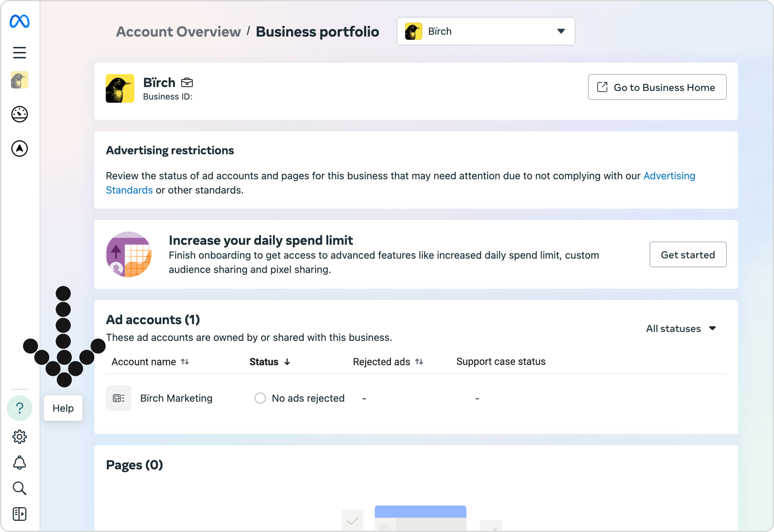Click the Birch Marketing ad account icon
This screenshot has height=532, width=774.
pos(119,398)
